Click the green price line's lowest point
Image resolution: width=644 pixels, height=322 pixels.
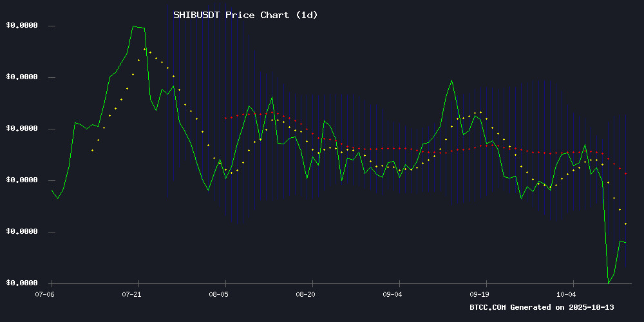(608, 283)
